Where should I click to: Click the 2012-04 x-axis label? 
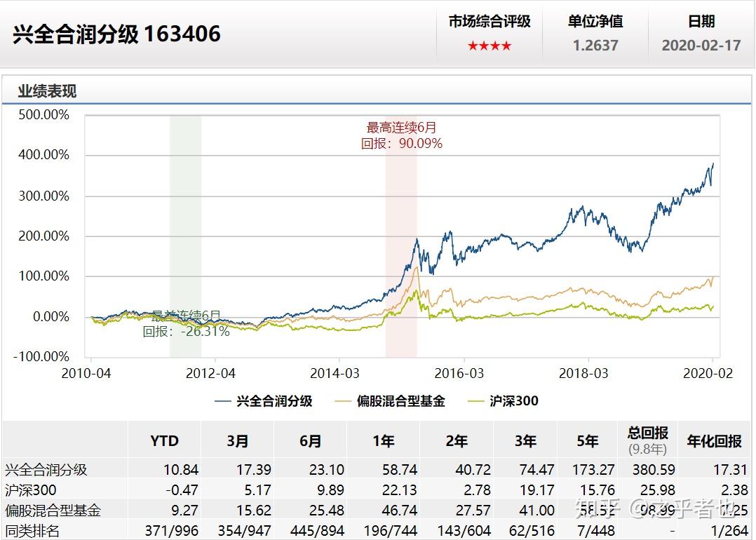tap(210, 374)
